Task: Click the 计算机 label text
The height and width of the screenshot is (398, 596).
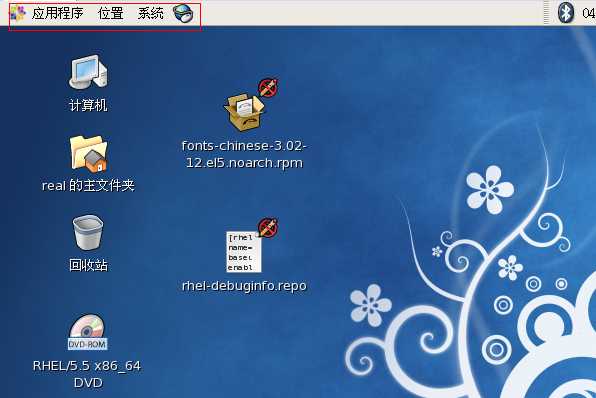Action: [88, 105]
